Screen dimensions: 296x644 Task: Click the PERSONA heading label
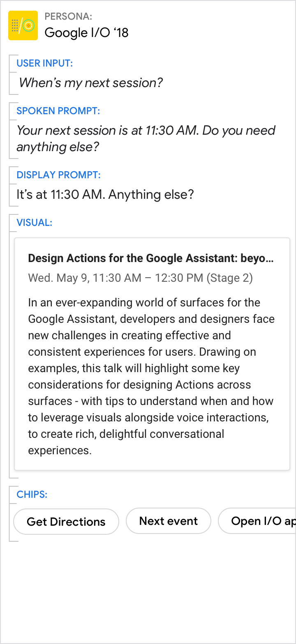click(x=68, y=16)
